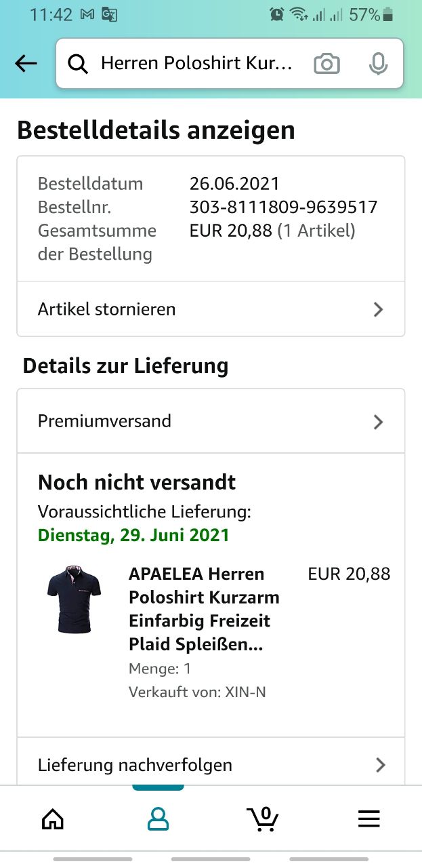Open camera search icon
The height and width of the screenshot is (868, 422).
point(326,64)
